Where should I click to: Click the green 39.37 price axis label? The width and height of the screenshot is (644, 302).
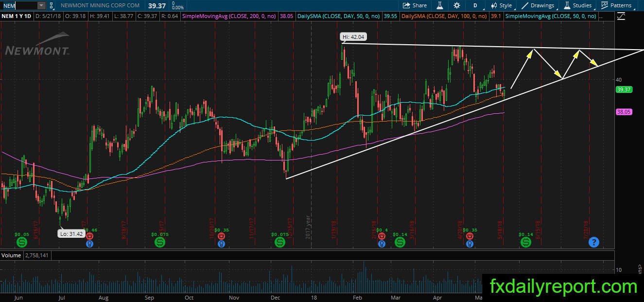coord(623,89)
